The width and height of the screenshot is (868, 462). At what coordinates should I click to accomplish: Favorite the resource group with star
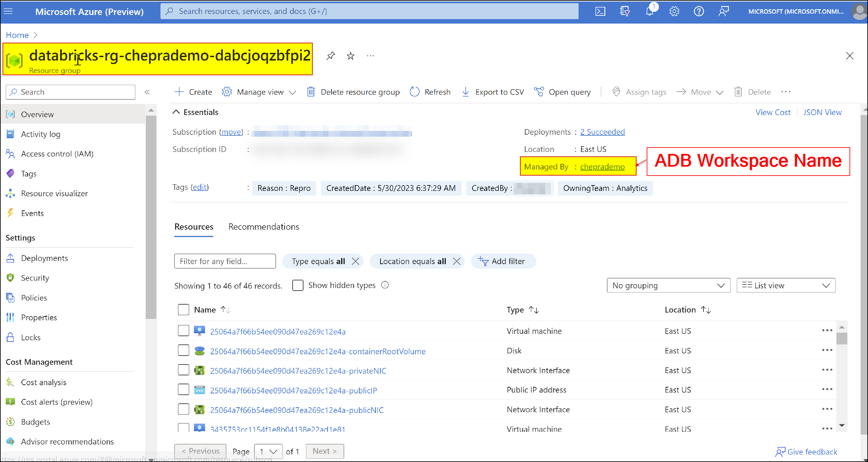(351, 56)
